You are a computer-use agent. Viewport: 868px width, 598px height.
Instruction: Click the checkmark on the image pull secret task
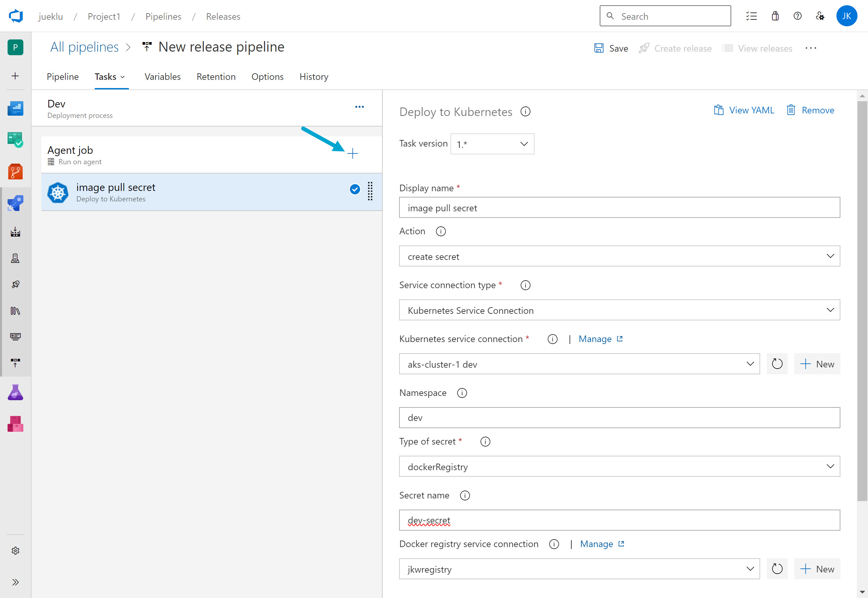[x=354, y=189]
